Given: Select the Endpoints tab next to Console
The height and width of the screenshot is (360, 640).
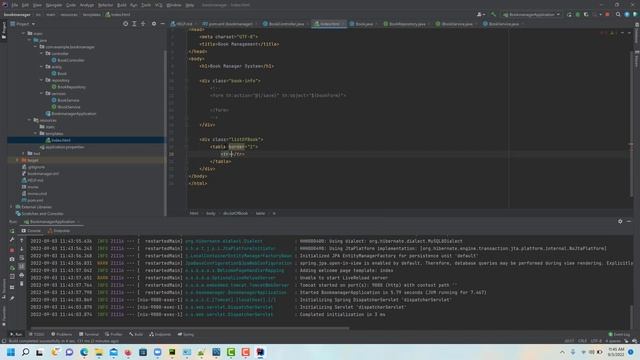Looking at the screenshot, I should pos(59,231).
